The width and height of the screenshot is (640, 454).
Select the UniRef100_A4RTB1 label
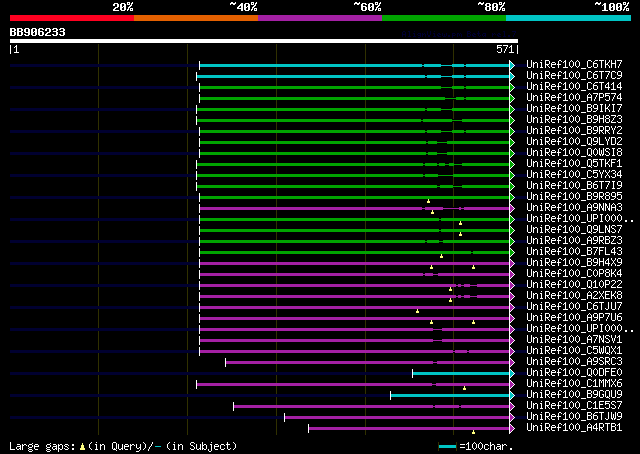pyautogui.click(x=574, y=428)
